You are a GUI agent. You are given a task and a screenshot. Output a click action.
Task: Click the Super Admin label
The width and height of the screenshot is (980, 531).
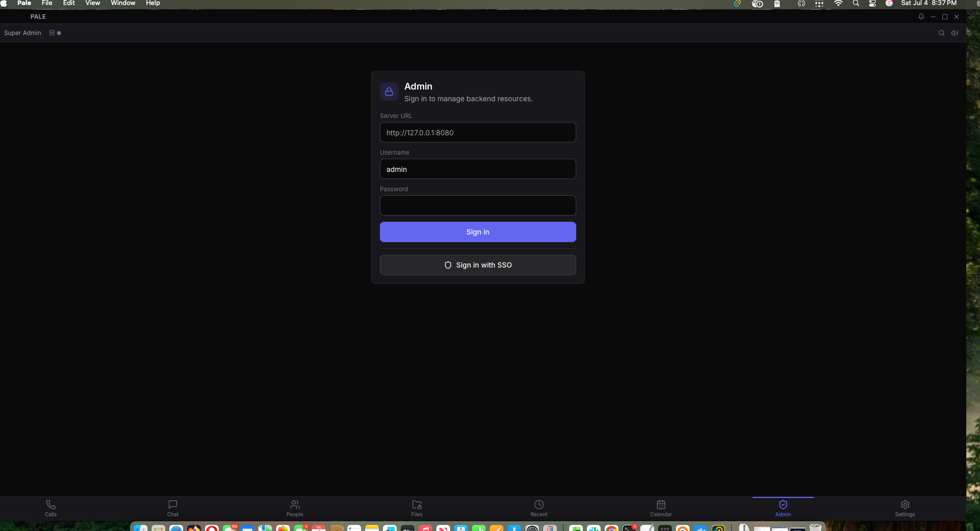point(22,33)
